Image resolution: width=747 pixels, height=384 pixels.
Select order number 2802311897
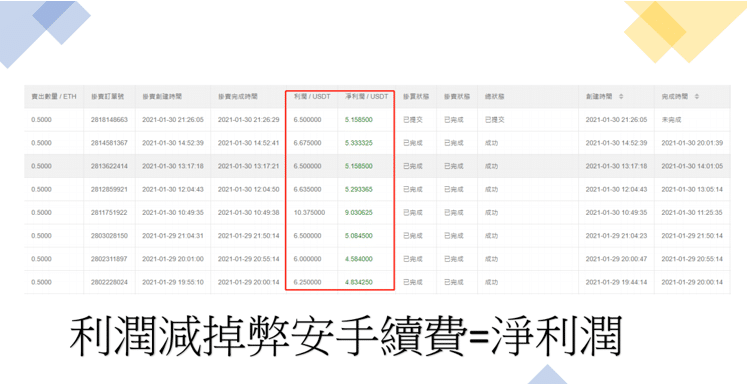point(109,259)
